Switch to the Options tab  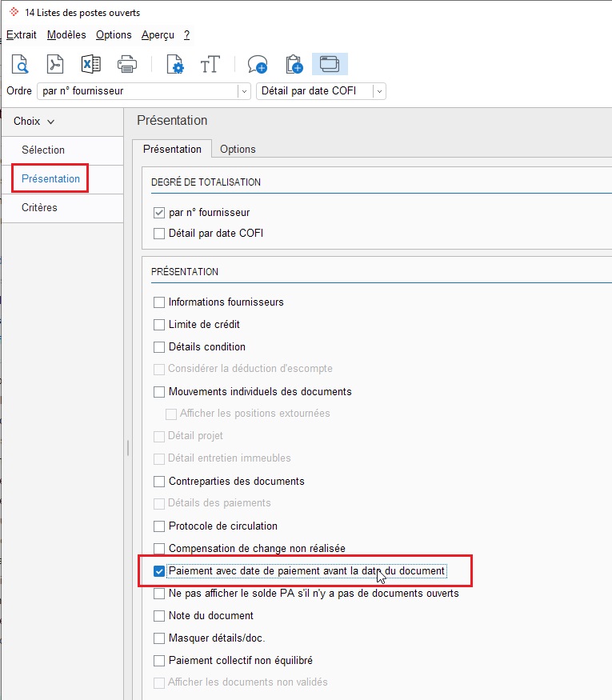(238, 149)
